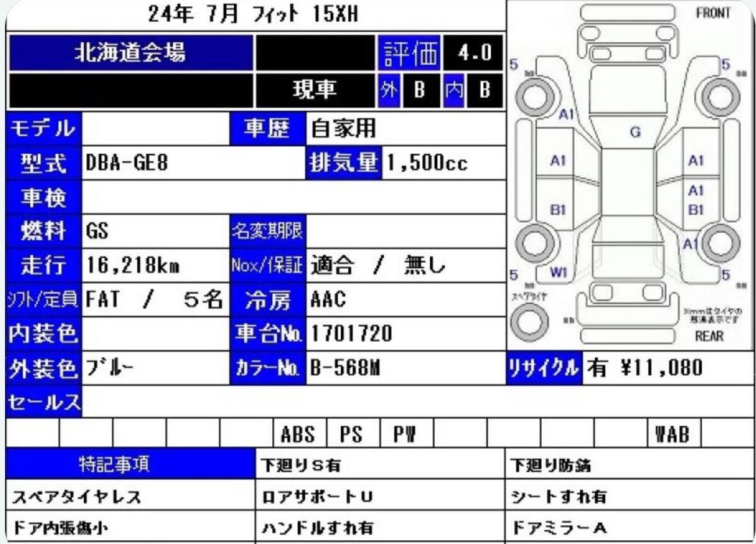Click the W1 mark on the diagram
The width and height of the screenshot is (756, 544).
pos(559,273)
